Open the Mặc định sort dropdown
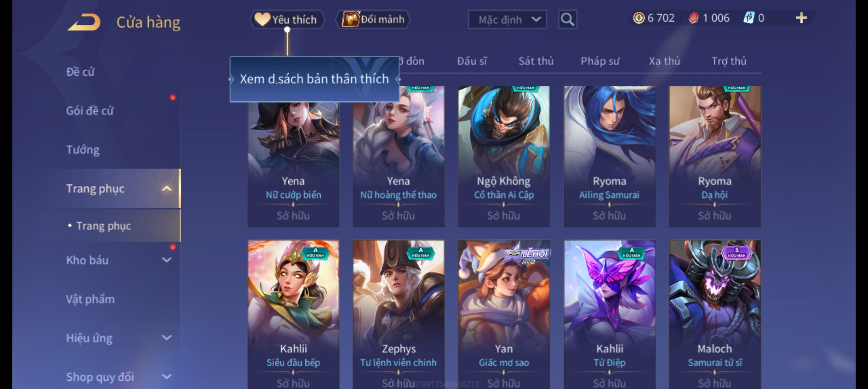Viewport: 868px width, 389px height. (x=507, y=19)
